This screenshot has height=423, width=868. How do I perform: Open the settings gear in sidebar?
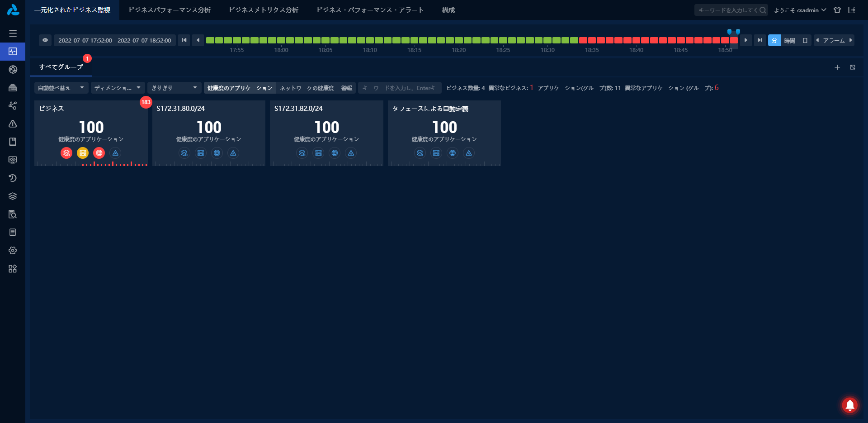(13, 251)
